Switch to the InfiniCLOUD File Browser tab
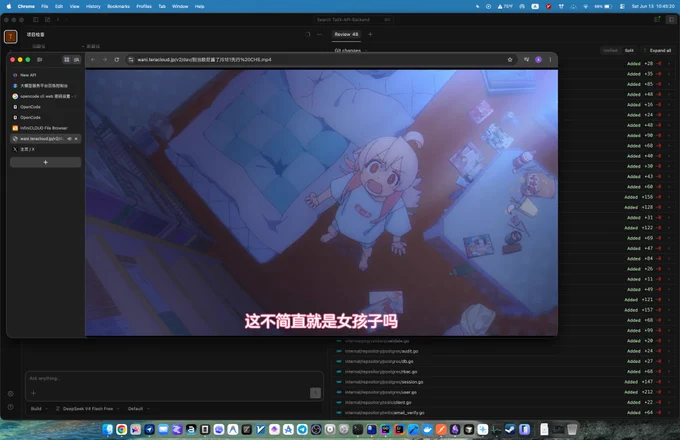The image size is (680, 440). 46,128
